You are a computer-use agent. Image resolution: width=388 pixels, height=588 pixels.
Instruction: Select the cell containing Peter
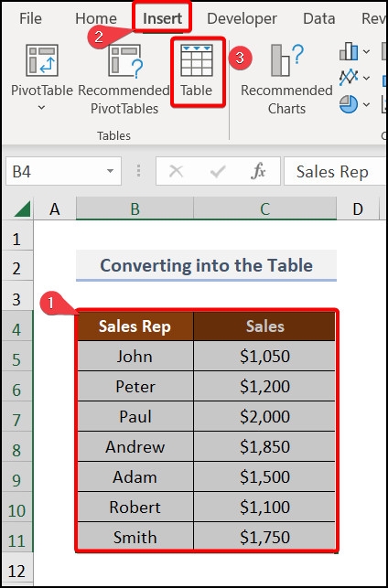click(135, 386)
